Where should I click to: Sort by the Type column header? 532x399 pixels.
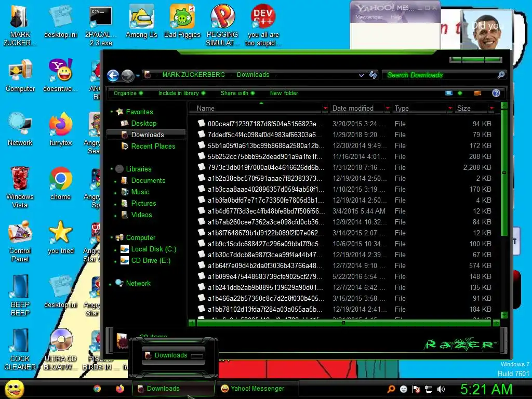[x=419, y=108]
